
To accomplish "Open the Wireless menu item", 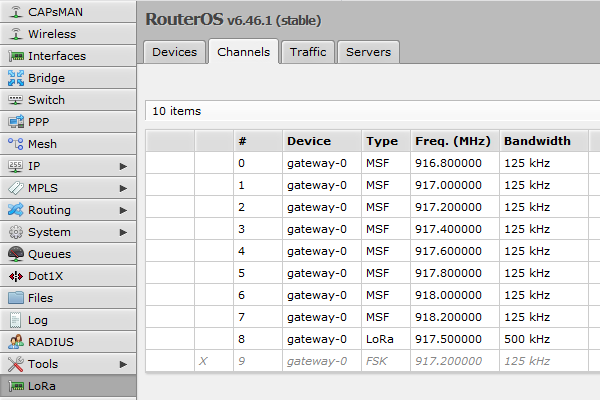I will click(x=68, y=34).
